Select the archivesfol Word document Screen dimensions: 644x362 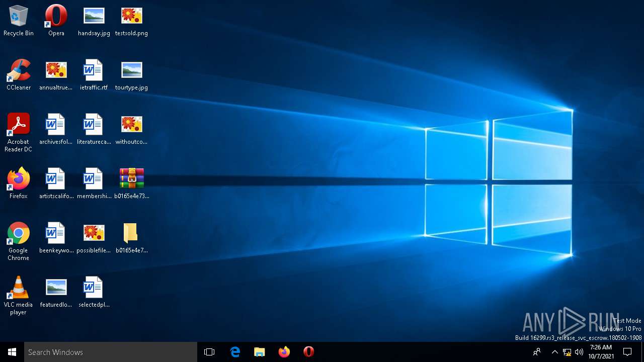click(x=56, y=129)
